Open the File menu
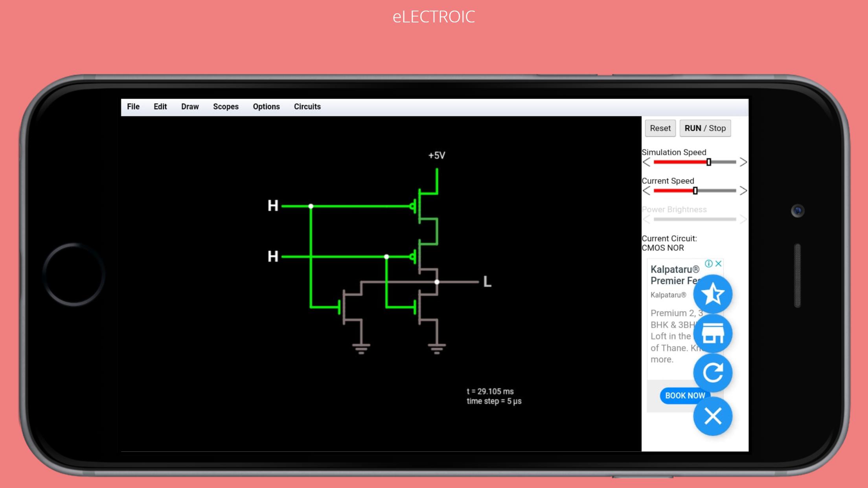This screenshot has width=868, height=488. pos(133,106)
